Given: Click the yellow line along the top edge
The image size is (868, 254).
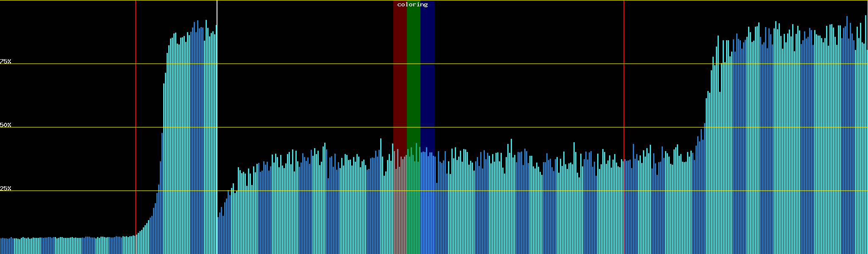Looking at the screenshot, I should tap(509, 0).
